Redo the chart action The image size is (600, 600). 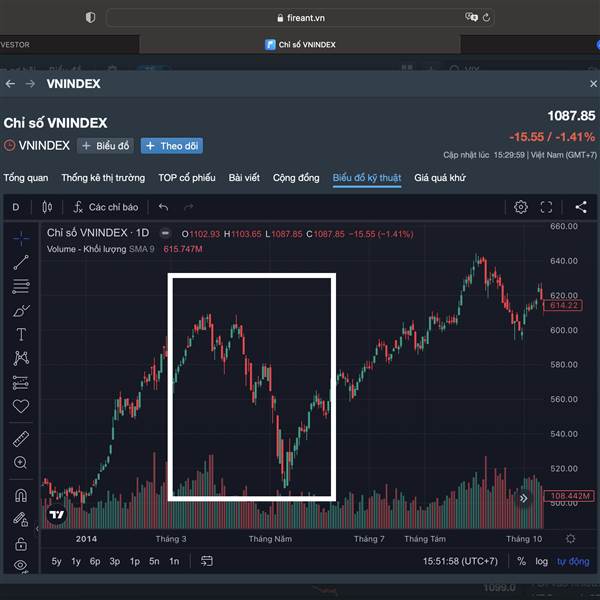tap(189, 207)
